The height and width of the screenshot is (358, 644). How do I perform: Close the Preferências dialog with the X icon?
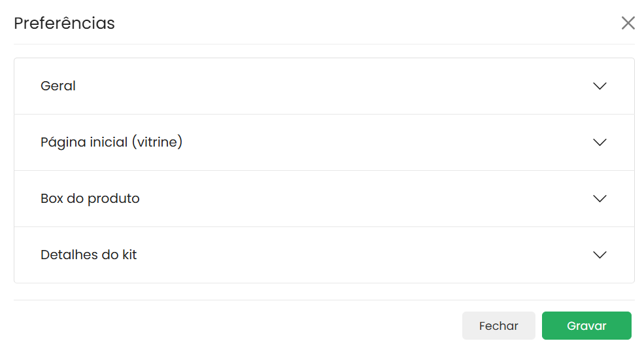pos(628,24)
